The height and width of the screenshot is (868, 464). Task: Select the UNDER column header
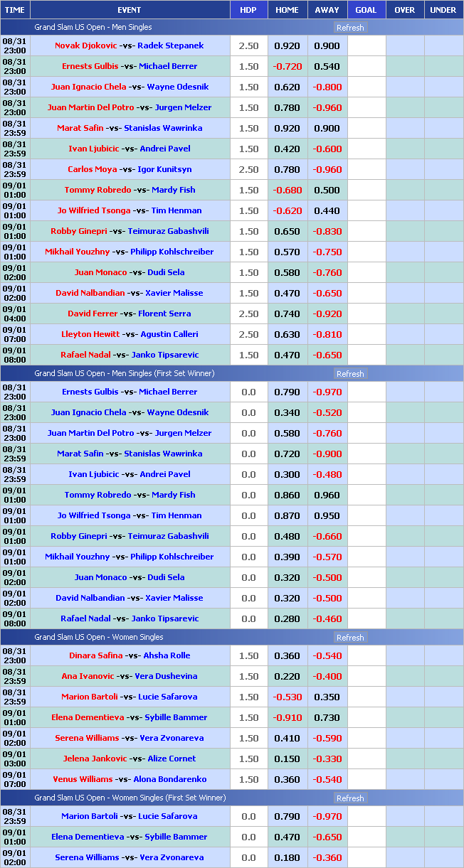(443, 10)
